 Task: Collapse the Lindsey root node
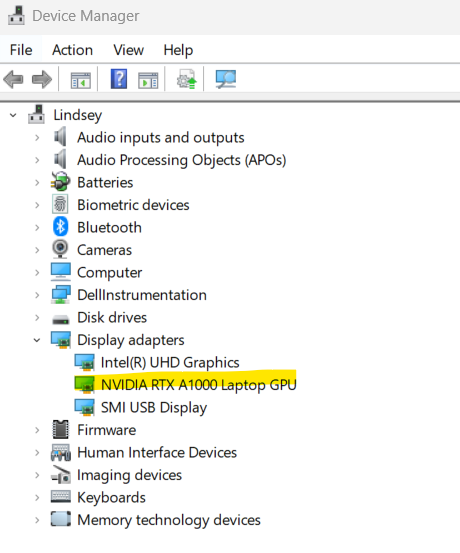tap(13, 115)
